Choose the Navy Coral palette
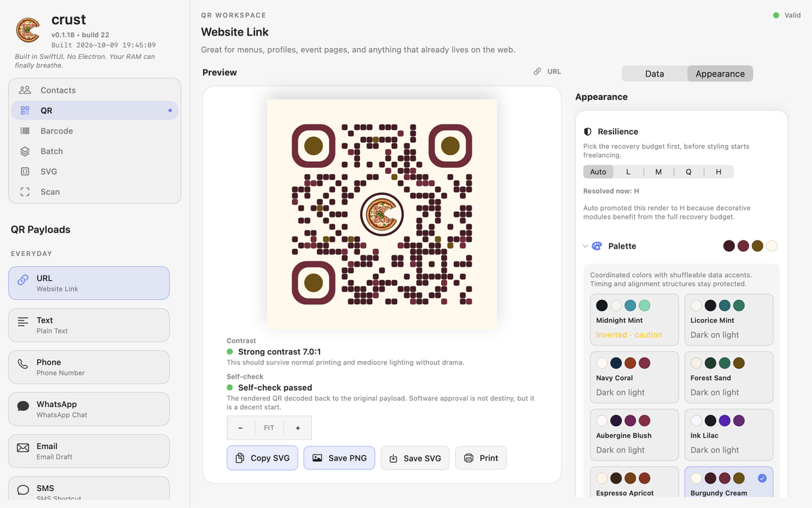The height and width of the screenshot is (508, 812). point(634,377)
